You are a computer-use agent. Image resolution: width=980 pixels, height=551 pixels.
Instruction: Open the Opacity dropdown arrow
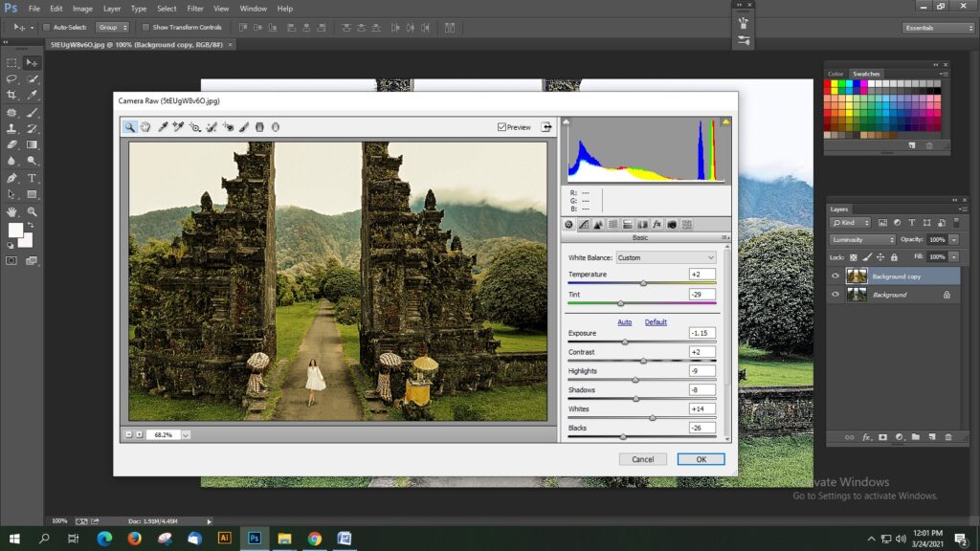click(954, 240)
